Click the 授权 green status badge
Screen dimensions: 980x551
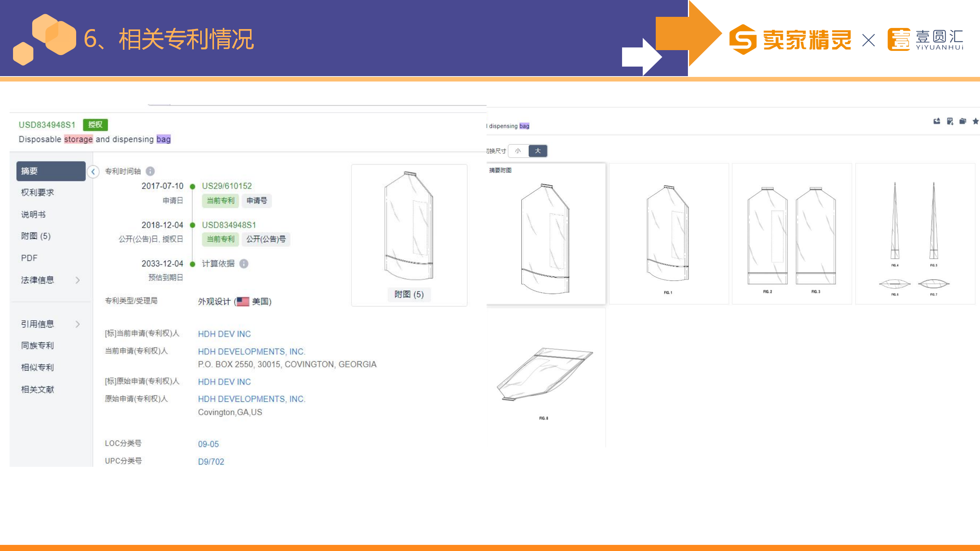pos(95,125)
